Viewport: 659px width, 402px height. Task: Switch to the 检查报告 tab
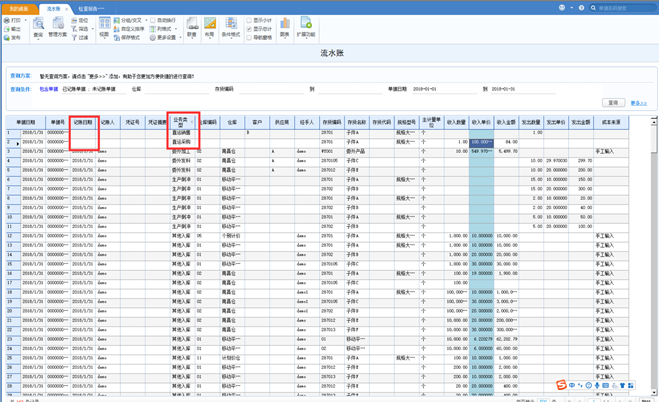pyautogui.click(x=90, y=8)
